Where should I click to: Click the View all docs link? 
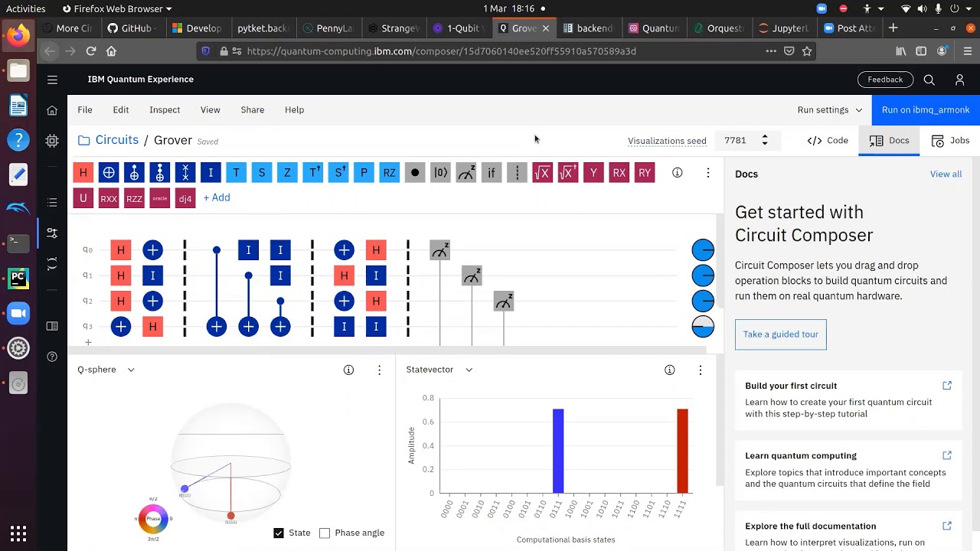[946, 174]
